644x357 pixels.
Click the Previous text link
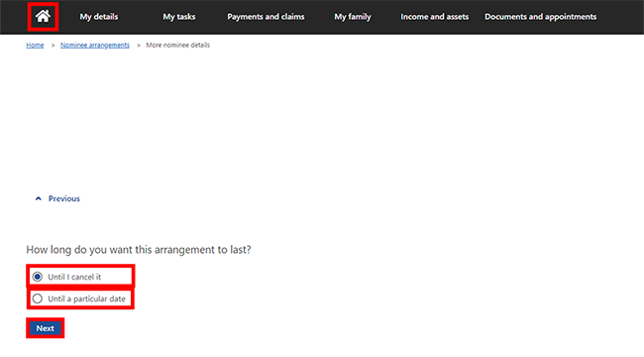coord(64,198)
